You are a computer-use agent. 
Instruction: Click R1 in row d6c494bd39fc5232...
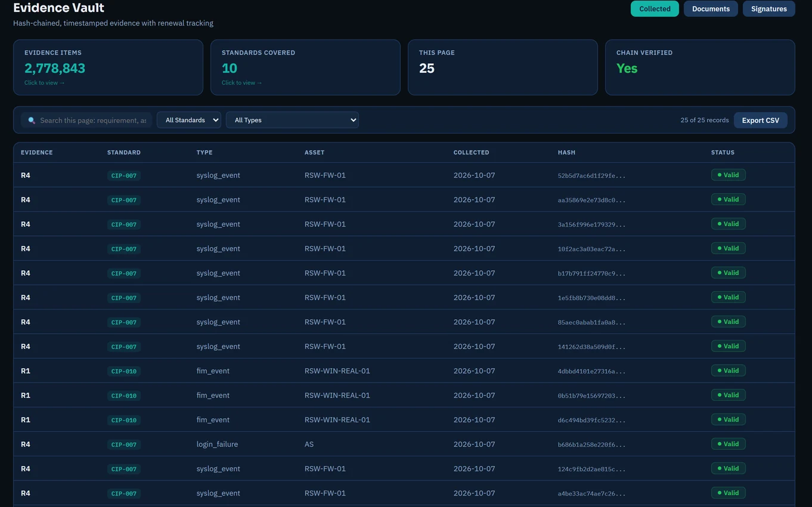[26, 420]
